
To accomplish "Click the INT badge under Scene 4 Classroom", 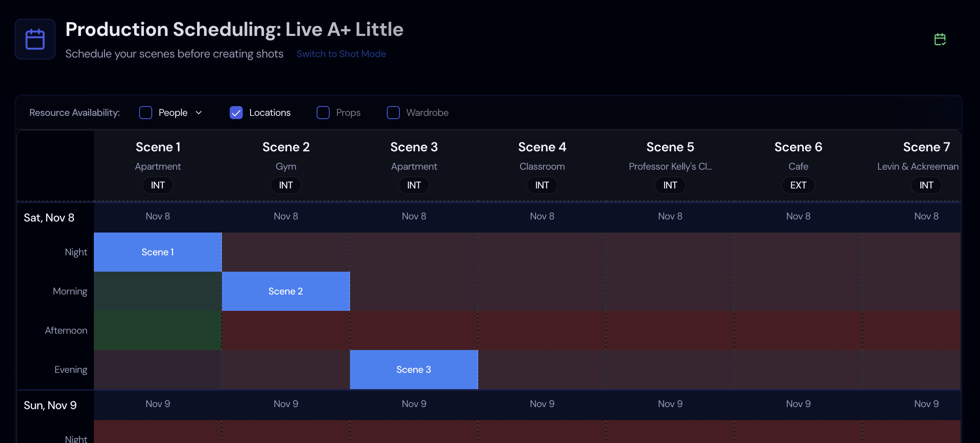I will pos(542,185).
